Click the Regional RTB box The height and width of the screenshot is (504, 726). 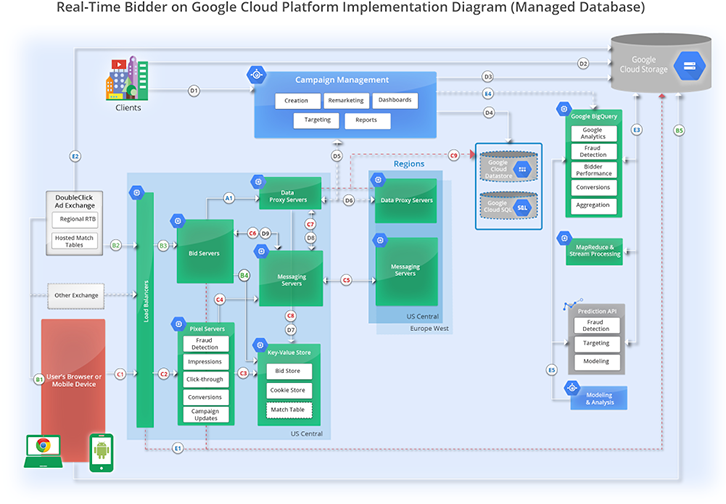(x=75, y=219)
